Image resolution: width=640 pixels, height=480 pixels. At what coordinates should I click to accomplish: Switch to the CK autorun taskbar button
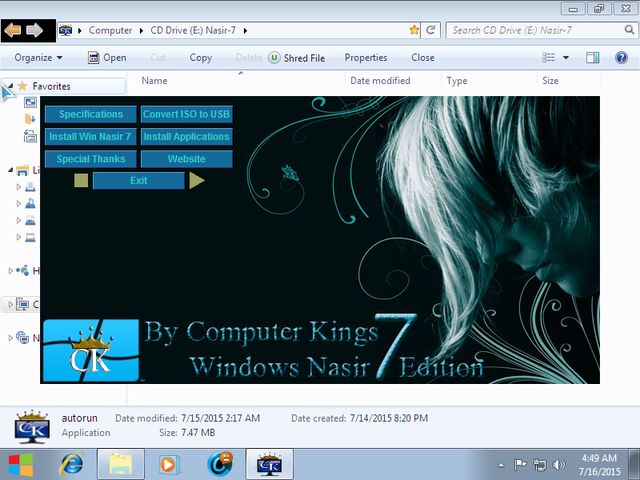269,464
